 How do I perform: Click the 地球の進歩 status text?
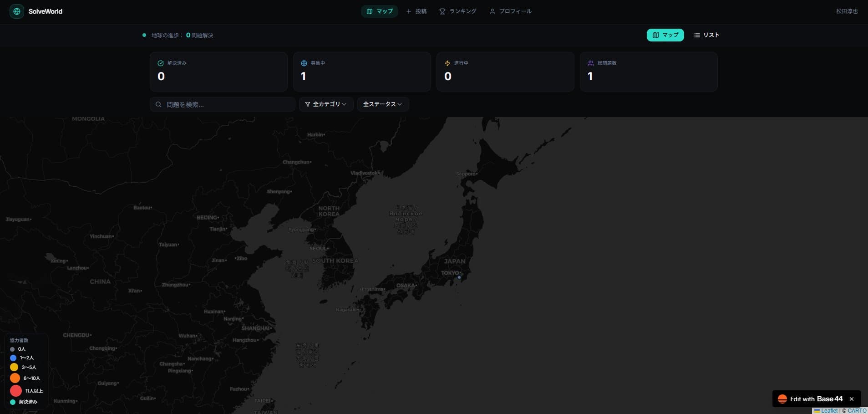point(182,35)
